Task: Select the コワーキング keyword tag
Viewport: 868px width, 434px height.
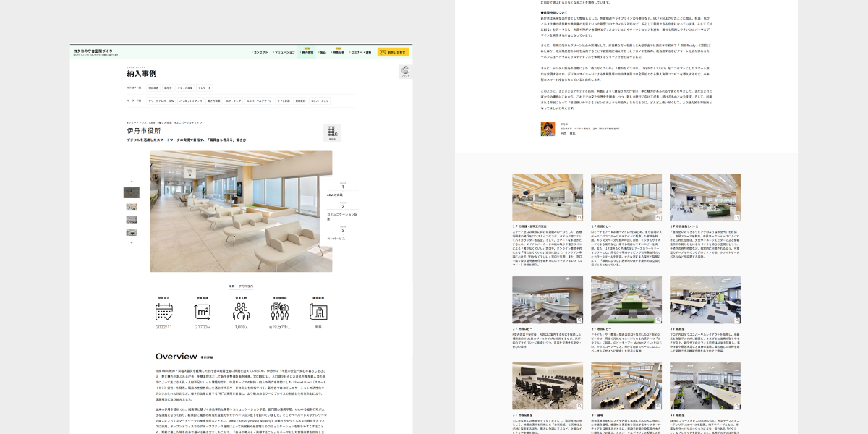Action: (234, 101)
